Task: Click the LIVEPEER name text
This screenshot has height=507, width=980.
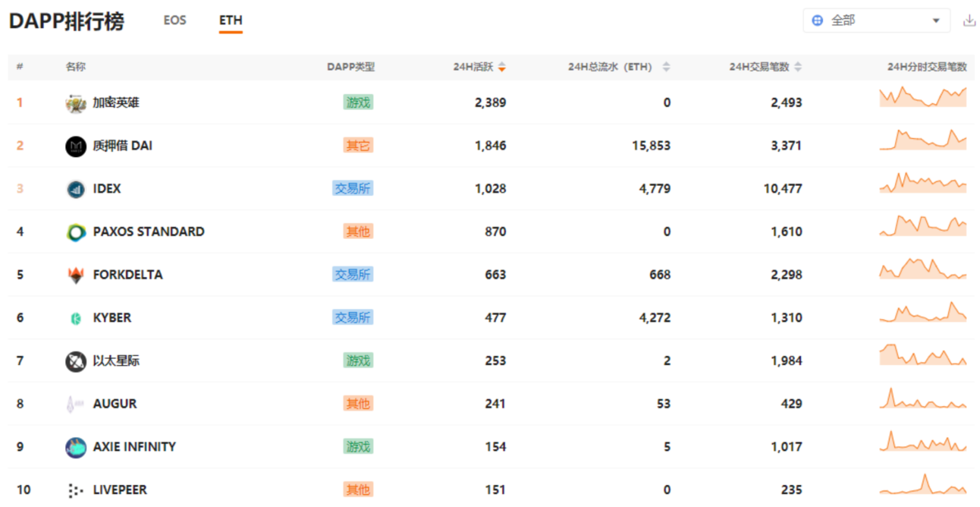Action: [x=120, y=490]
